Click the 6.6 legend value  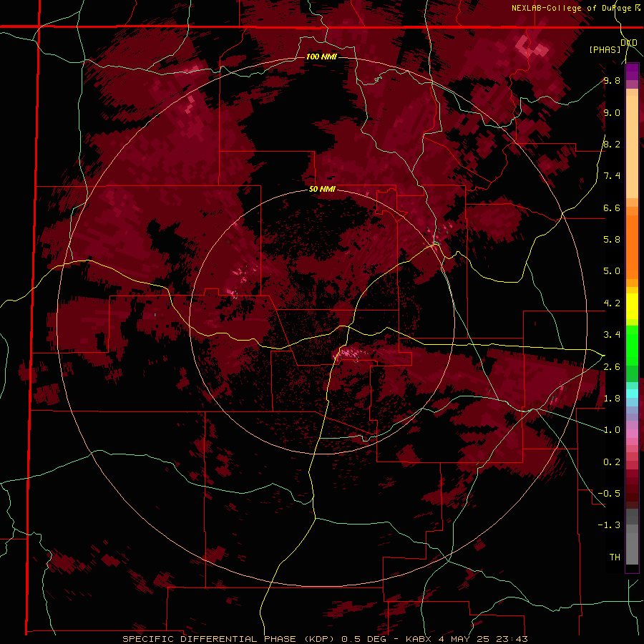point(612,208)
